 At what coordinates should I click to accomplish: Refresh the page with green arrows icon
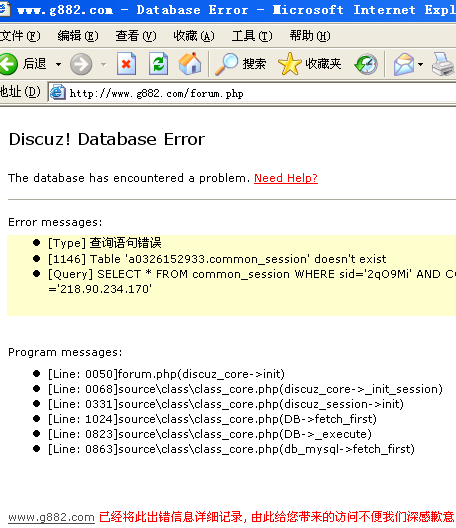coord(159,64)
